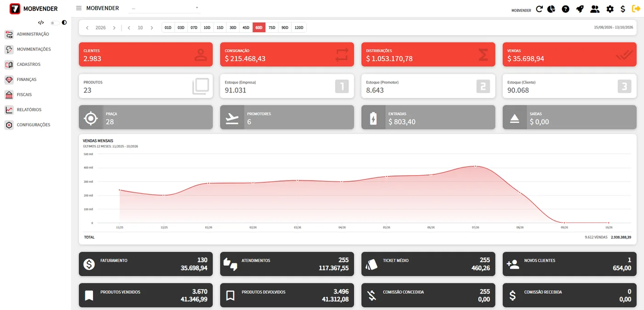
Task: Click the battery icon on Entradas card
Action: (x=373, y=118)
